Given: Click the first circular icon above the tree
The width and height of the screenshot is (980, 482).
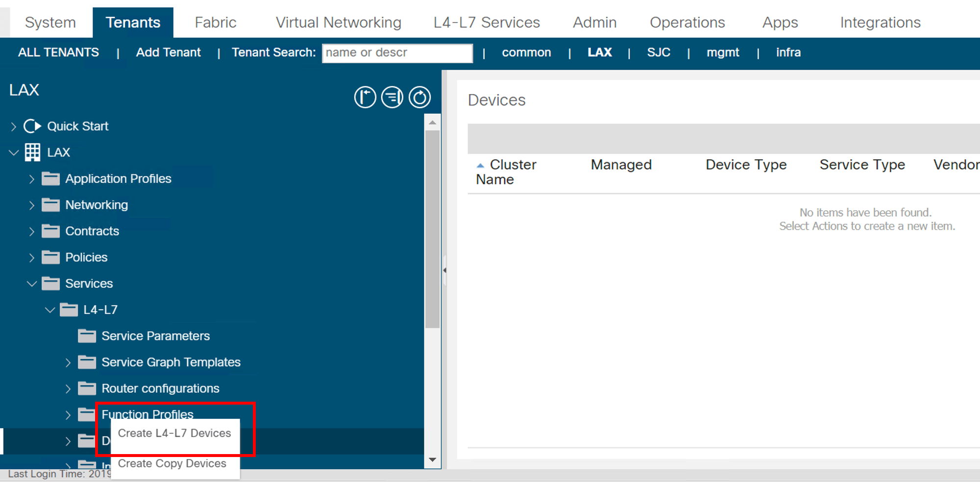Looking at the screenshot, I should pos(365,97).
